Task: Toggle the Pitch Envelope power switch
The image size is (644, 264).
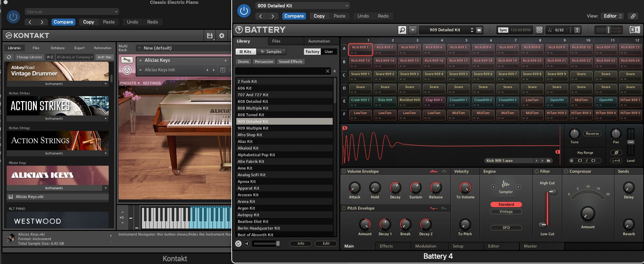Action: click(x=344, y=208)
